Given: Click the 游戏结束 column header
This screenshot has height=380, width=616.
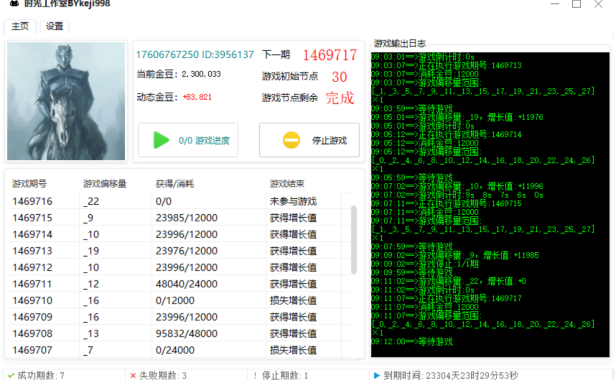Looking at the screenshot, I should click(287, 184).
